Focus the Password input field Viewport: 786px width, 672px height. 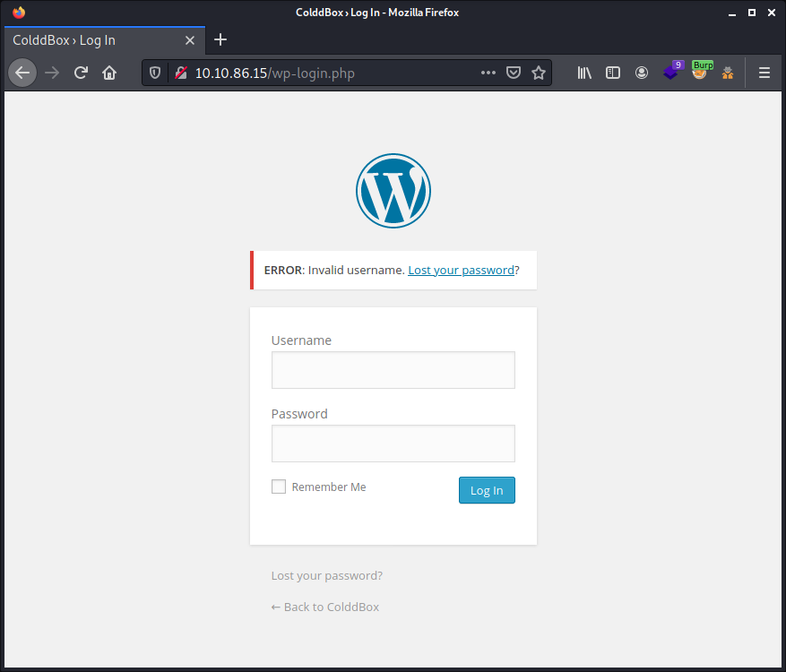tap(393, 444)
